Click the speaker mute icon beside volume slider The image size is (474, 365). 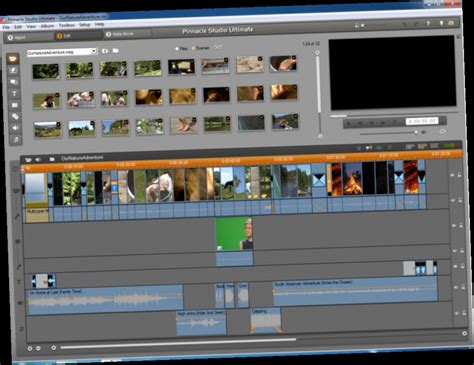tap(424, 132)
